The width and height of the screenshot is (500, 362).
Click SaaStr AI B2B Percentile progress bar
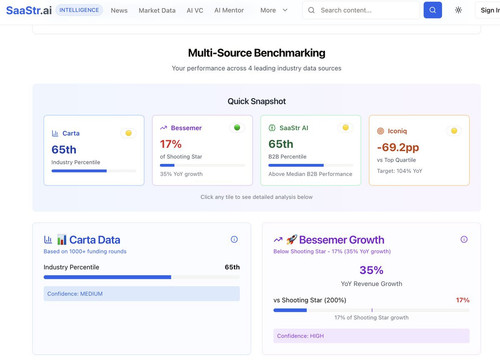[311, 165]
